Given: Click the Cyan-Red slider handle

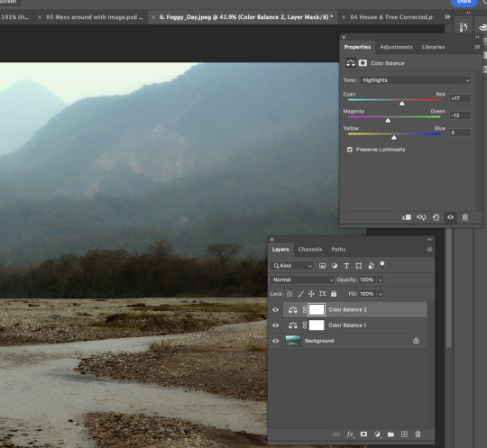Looking at the screenshot, I should 402,103.
